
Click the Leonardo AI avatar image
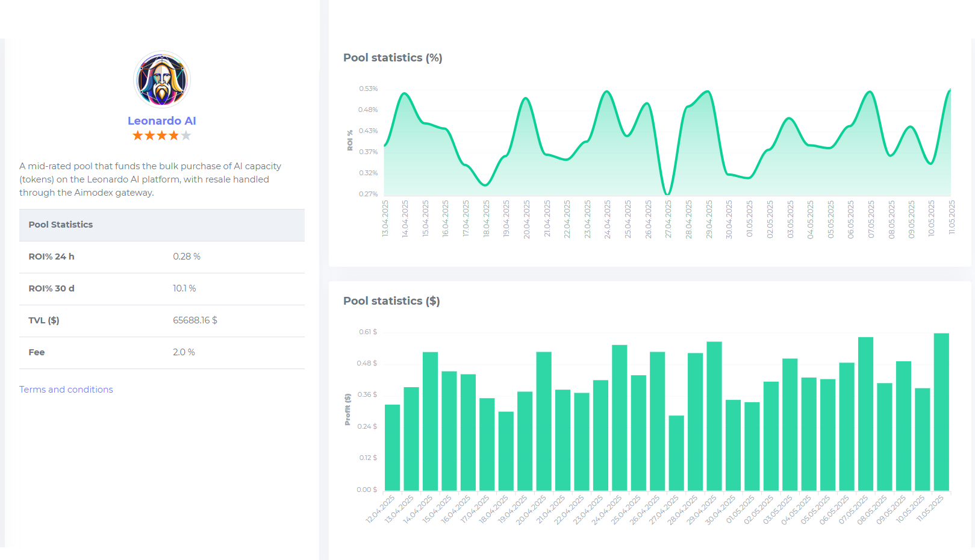pyautogui.click(x=162, y=79)
